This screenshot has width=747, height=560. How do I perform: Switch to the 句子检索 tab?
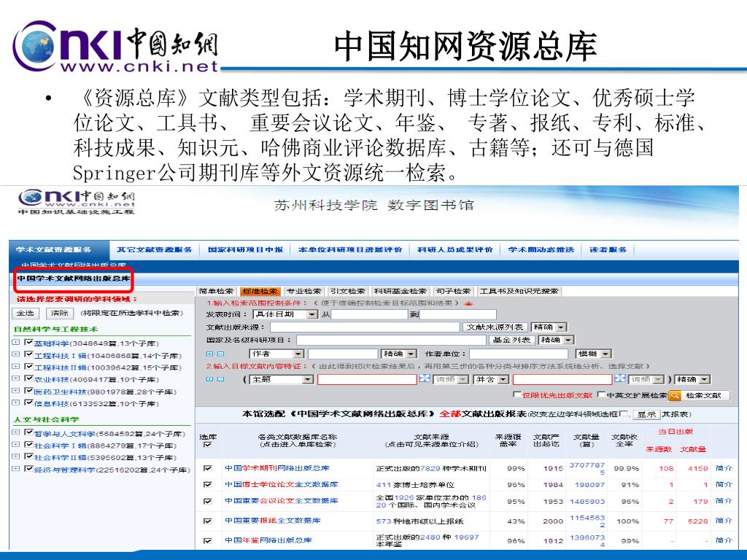[x=453, y=291]
